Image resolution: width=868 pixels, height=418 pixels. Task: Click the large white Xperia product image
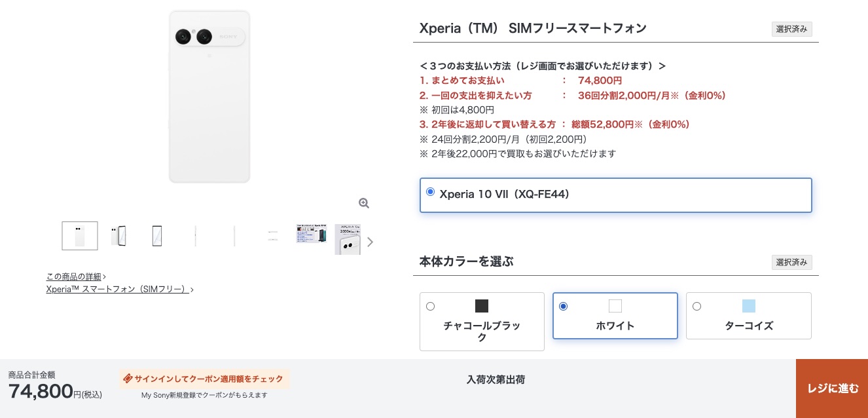(x=209, y=97)
